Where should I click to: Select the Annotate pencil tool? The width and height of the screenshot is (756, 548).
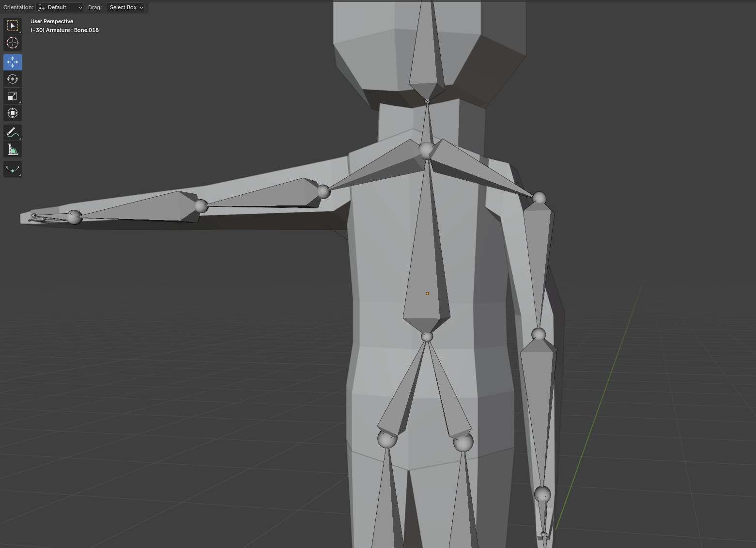(x=13, y=132)
